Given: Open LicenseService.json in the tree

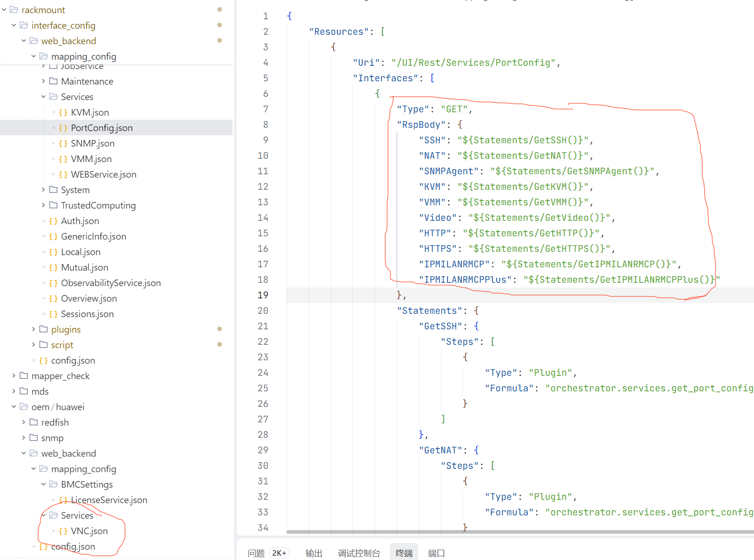Looking at the screenshot, I should [109, 500].
